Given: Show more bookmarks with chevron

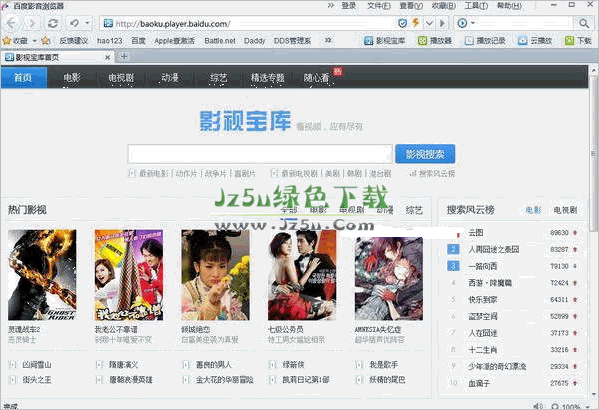Looking at the screenshot, I should pos(328,40).
